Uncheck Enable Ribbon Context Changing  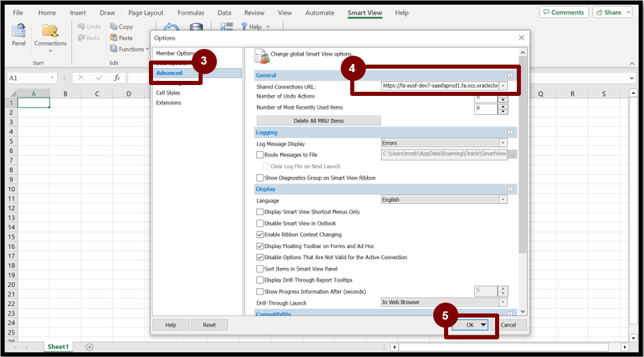260,235
